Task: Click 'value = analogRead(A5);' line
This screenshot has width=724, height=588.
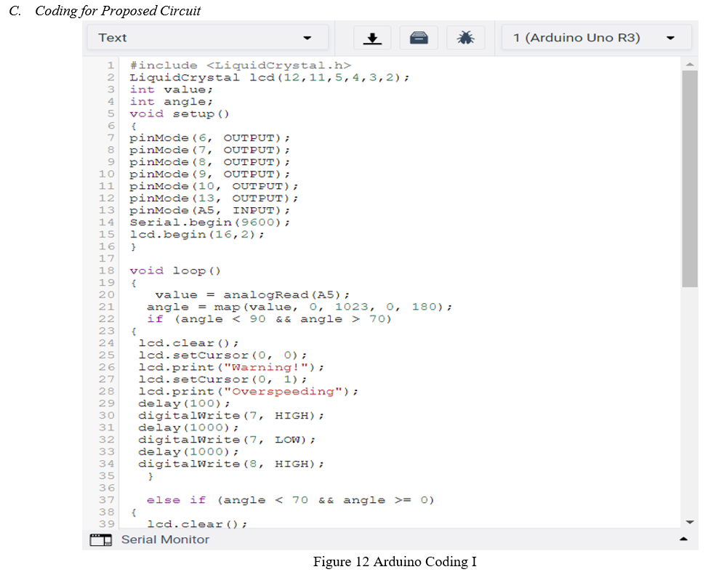Action: (x=252, y=295)
